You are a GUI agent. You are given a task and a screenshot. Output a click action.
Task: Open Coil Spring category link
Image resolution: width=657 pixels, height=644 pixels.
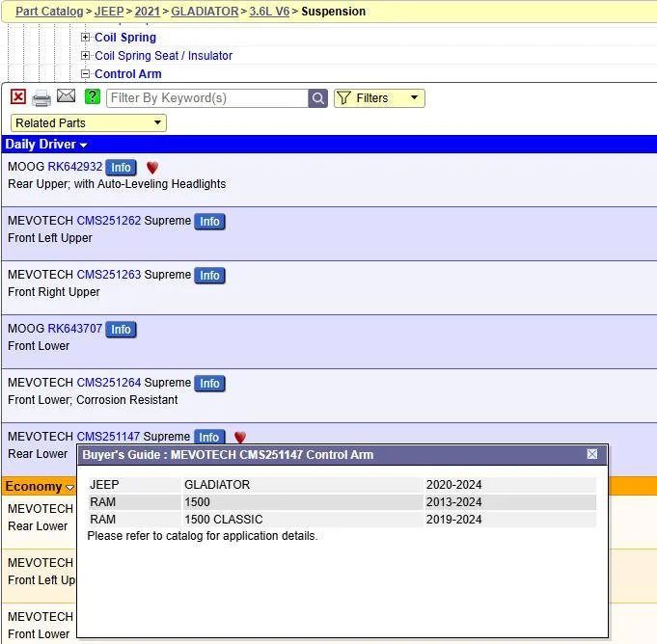pos(125,38)
